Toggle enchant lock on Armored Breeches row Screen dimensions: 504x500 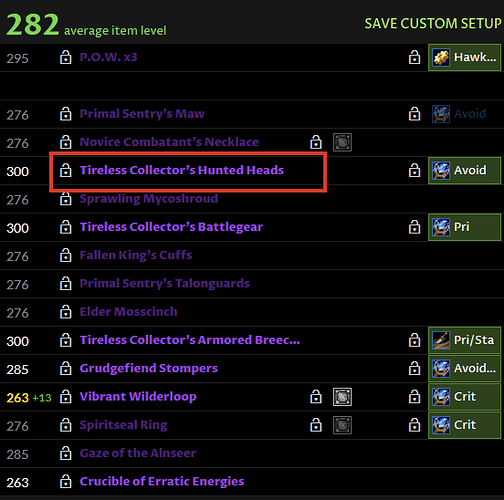click(414, 341)
